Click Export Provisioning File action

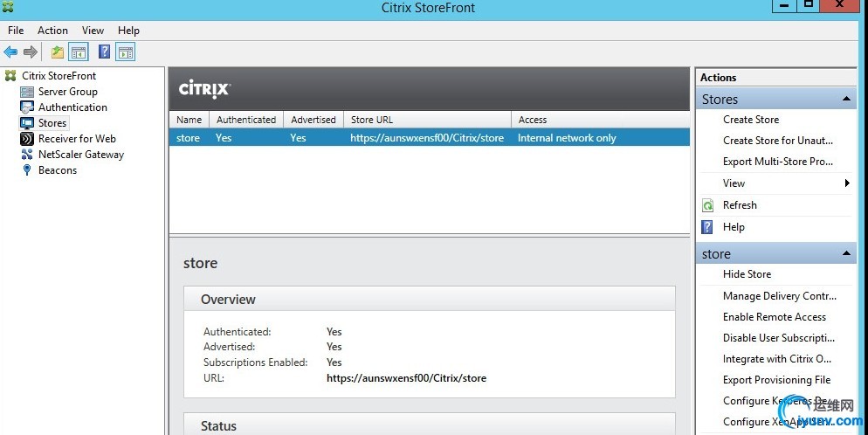tap(776, 380)
